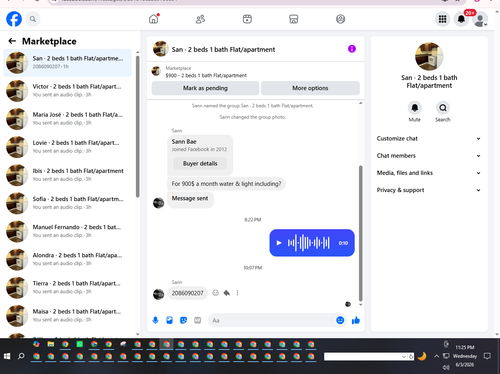Screen dimensions: 500x374
Task: Open the Manuel Fernando conversation
Action: tap(67, 231)
